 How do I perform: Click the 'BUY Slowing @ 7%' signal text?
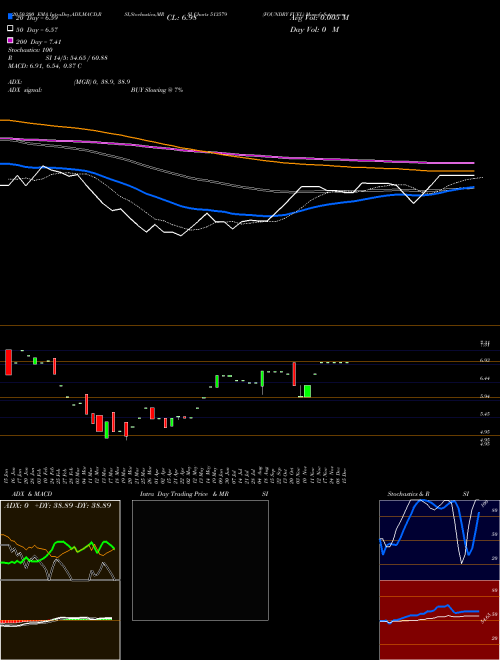[157, 90]
